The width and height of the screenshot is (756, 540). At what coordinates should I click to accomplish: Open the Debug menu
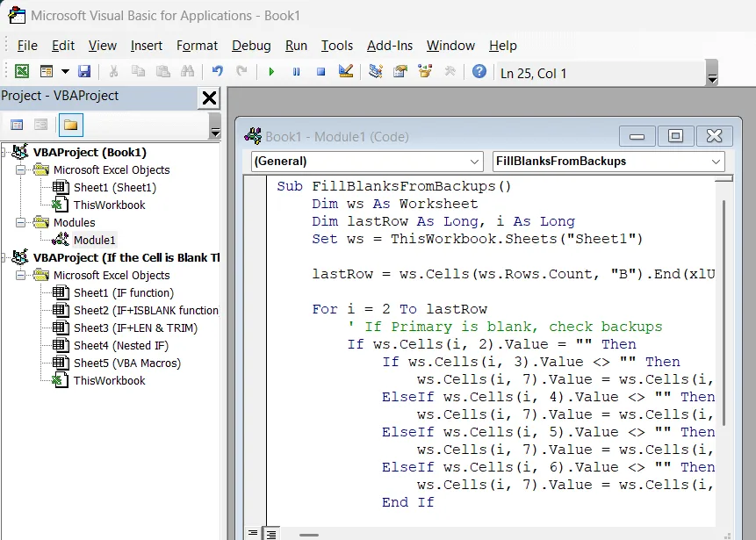click(251, 46)
